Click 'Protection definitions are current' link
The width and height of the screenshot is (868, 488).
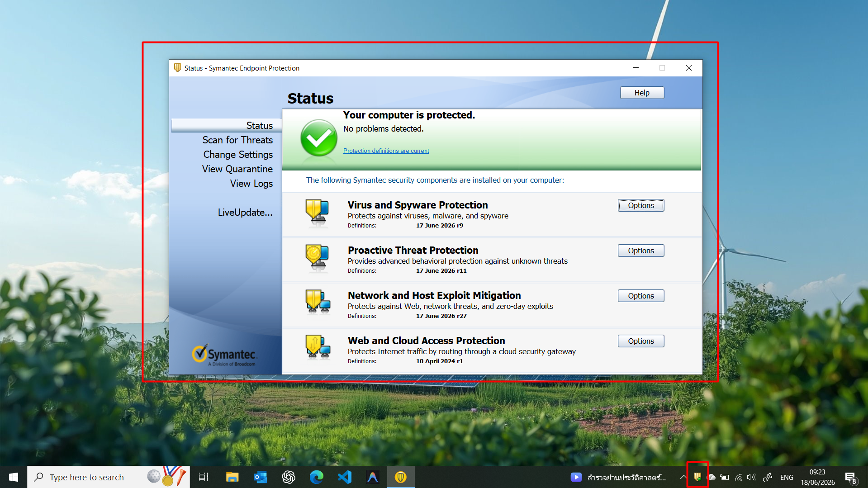point(386,151)
